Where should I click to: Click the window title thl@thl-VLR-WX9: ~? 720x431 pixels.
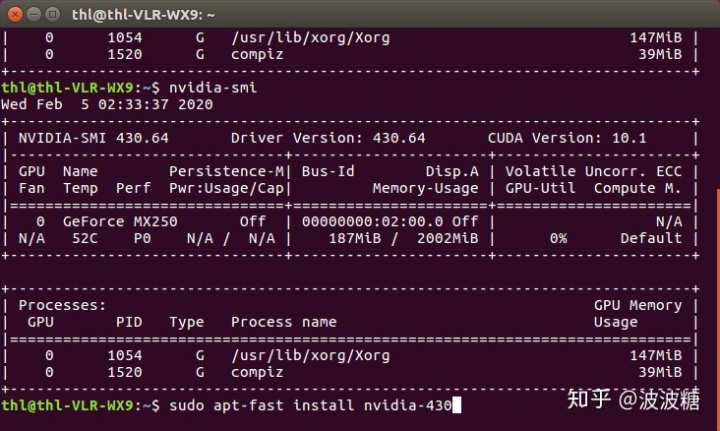pyautogui.click(x=143, y=15)
